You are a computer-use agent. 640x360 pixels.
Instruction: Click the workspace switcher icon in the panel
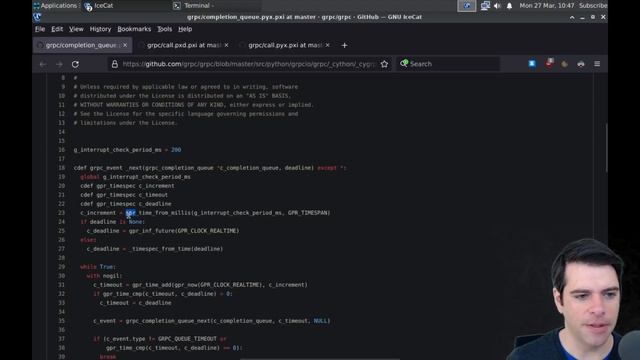pos(467,6)
